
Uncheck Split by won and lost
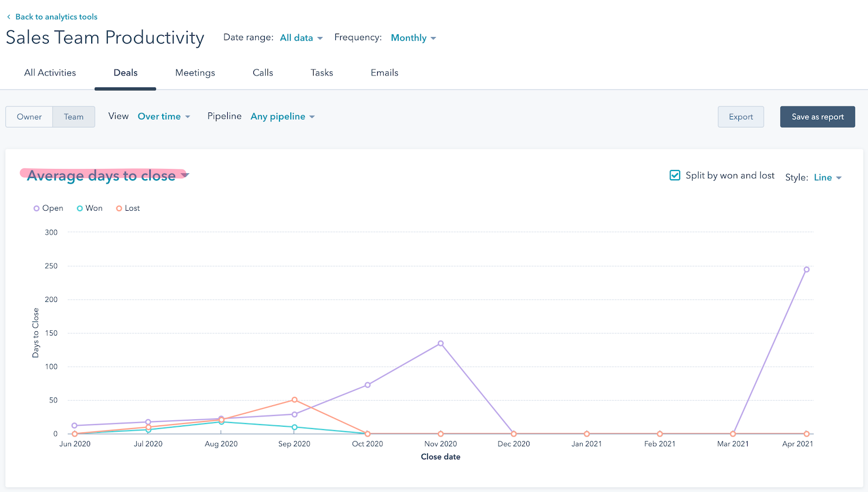[675, 175]
